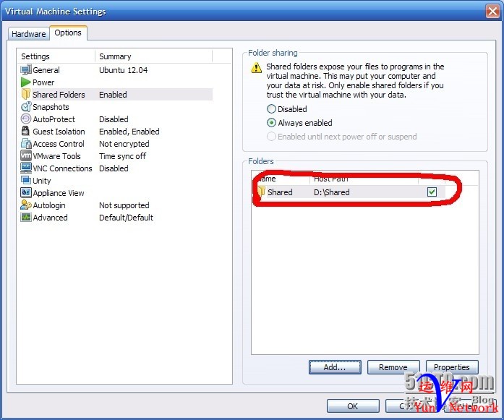Screen dimensions: 504x420
Task: Select the VMware Tools row label
Action: pos(56,156)
